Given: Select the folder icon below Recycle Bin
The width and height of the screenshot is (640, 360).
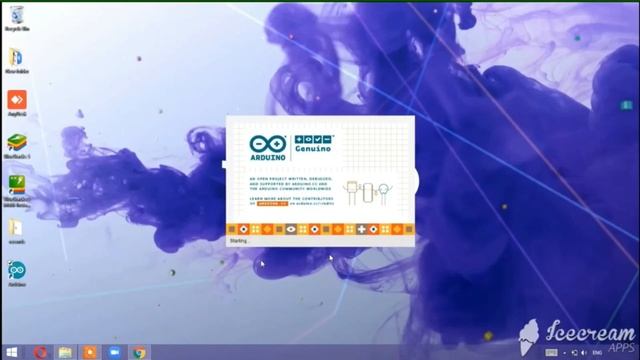Looking at the screenshot, I should pos(17,60).
